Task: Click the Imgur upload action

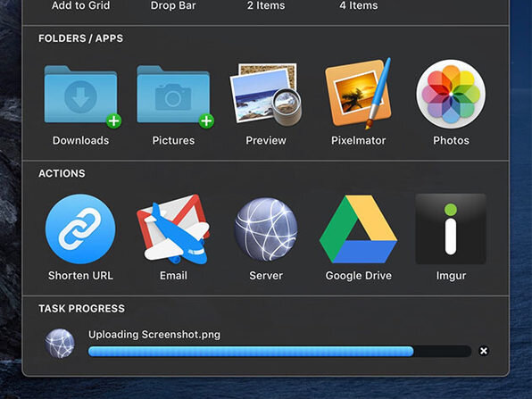Action: coord(451,229)
